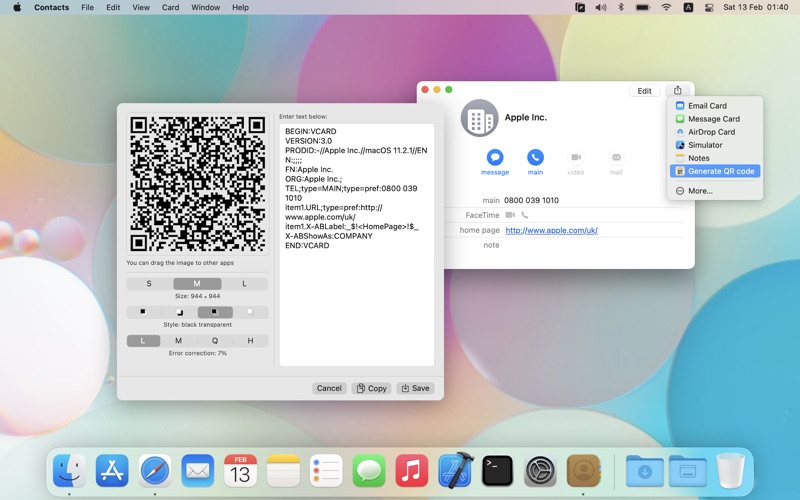Open the Card menu in menu bar
This screenshot has width=800, height=500.
[170, 7]
